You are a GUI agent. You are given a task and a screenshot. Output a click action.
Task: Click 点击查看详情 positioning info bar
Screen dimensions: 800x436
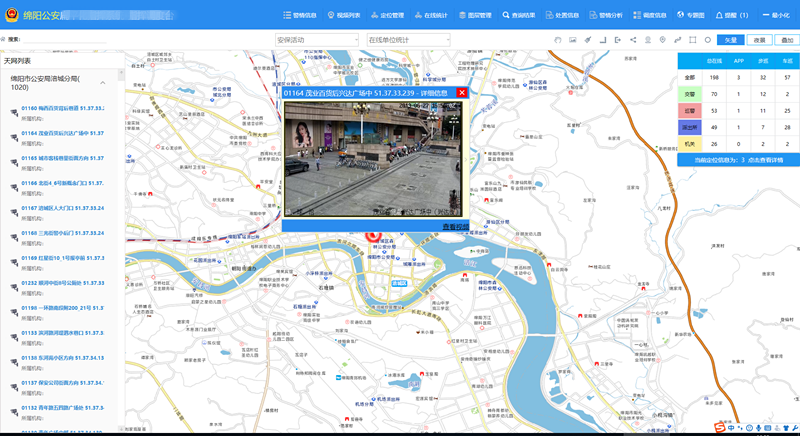737,160
